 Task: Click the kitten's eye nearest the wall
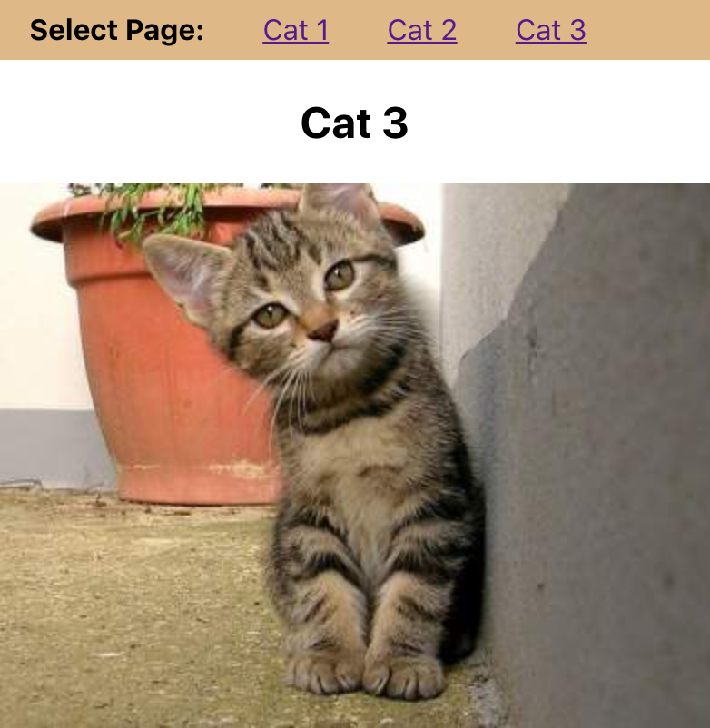pyautogui.click(x=340, y=275)
